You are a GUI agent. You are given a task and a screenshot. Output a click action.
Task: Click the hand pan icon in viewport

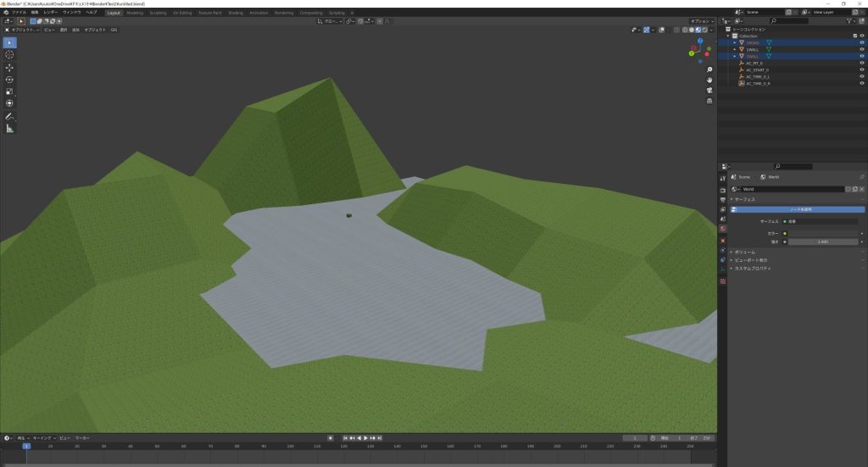pyautogui.click(x=709, y=80)
